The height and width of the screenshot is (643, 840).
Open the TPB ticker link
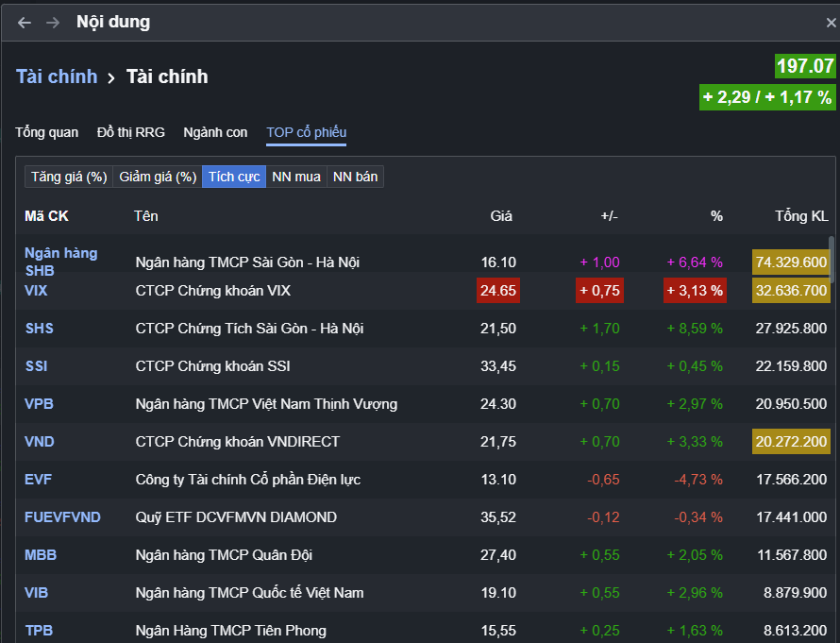coord(39,630)
